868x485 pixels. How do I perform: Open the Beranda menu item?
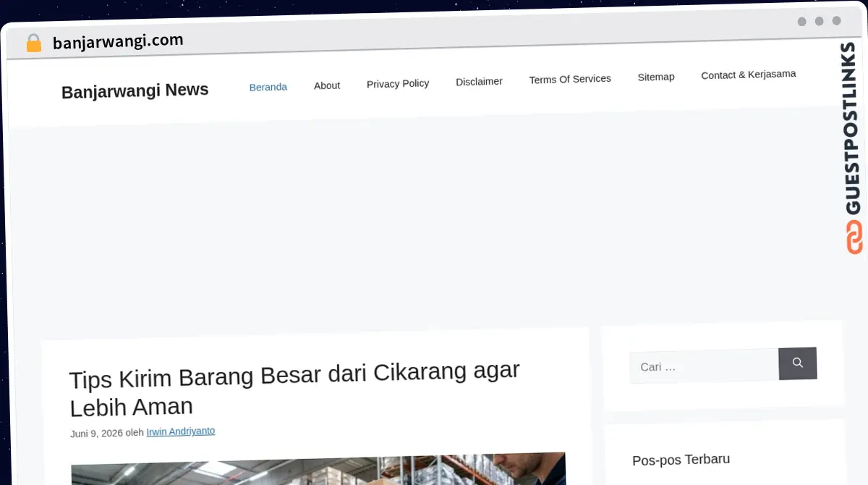268,87
